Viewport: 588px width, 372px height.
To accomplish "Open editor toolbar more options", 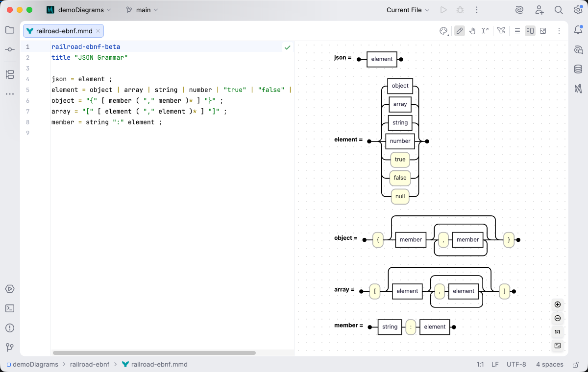I will coord(559,31).
